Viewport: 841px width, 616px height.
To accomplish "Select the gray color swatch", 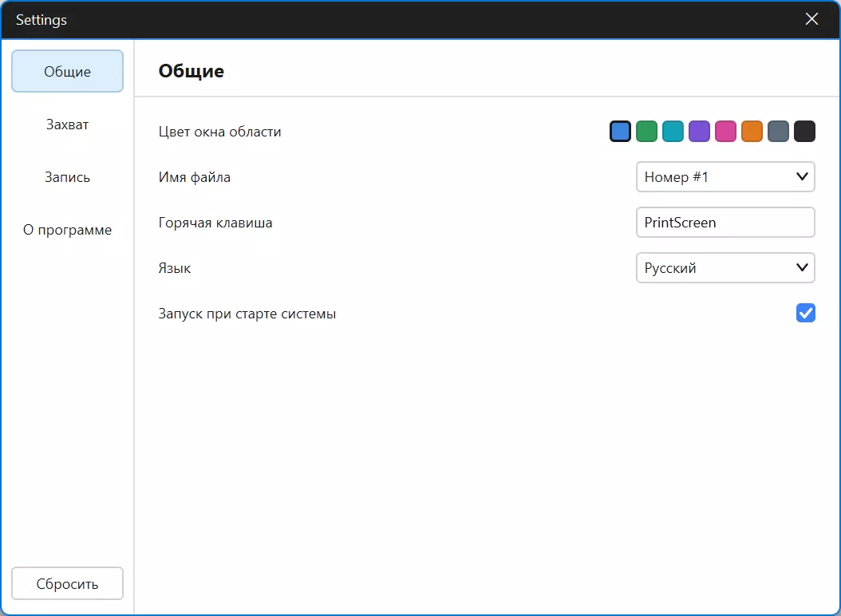I will (x=778, y=132).
